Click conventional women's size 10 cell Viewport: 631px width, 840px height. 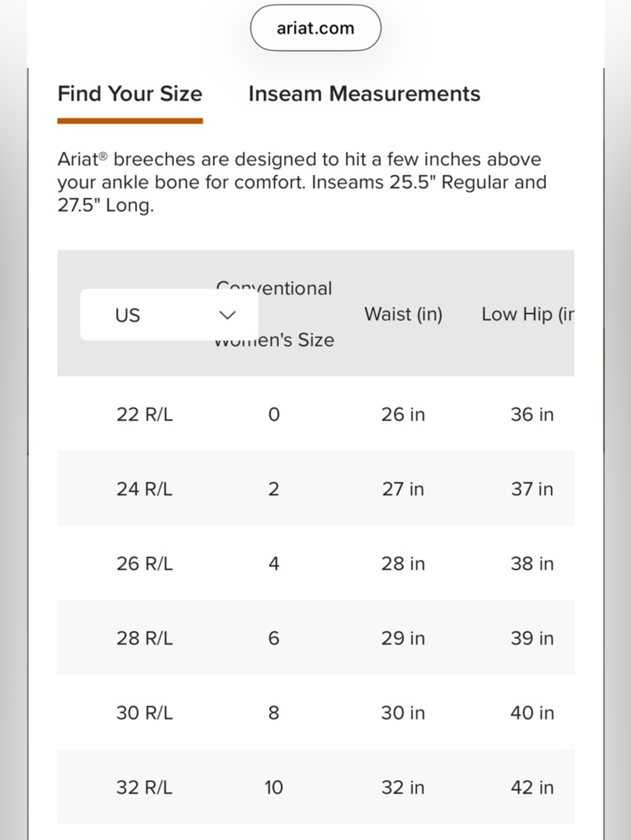click(x=274, y=787)
